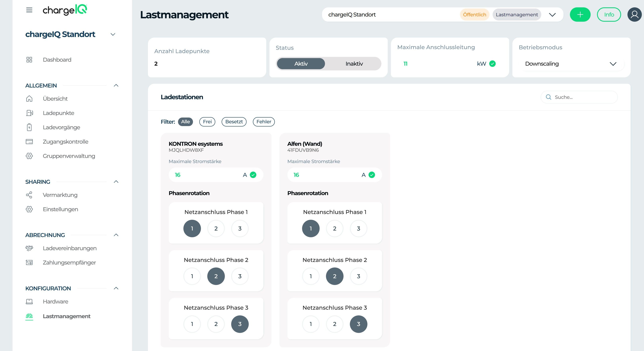The image size is (644, 351).
Task: Click the Öffentlich tag
Action: (475, 15)
